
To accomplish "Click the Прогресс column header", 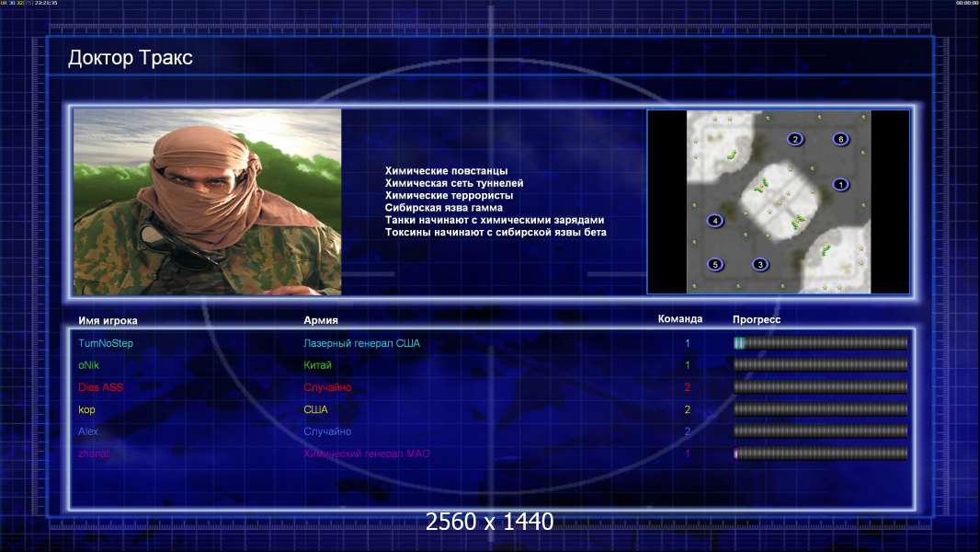I will click(x=757, y=319).
